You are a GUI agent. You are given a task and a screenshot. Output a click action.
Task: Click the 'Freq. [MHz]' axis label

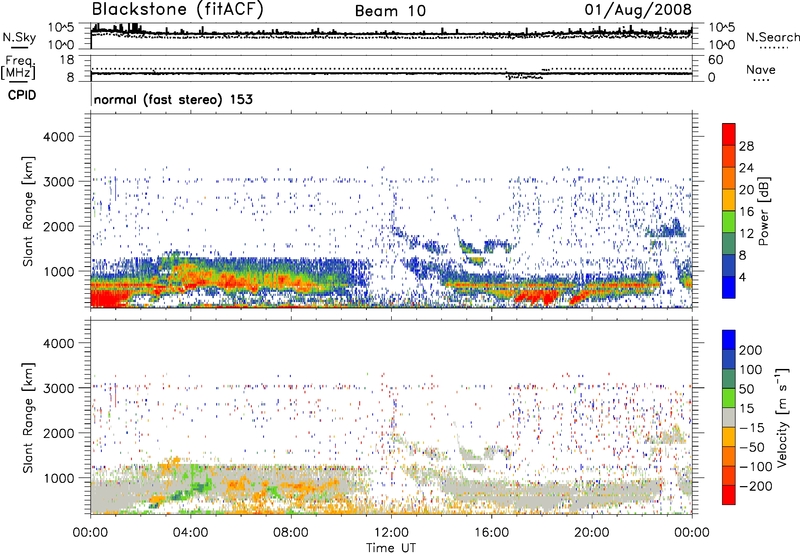[18, 68]
